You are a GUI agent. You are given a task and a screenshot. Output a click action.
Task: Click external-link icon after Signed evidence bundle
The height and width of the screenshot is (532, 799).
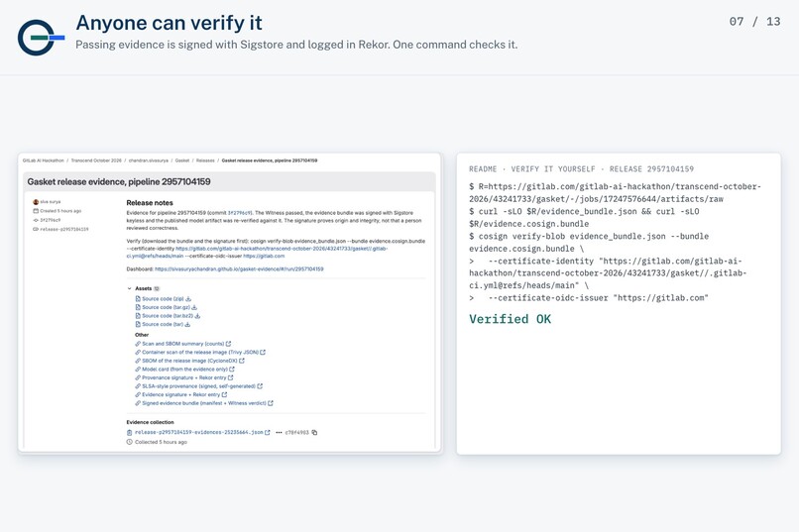[271, 403]
